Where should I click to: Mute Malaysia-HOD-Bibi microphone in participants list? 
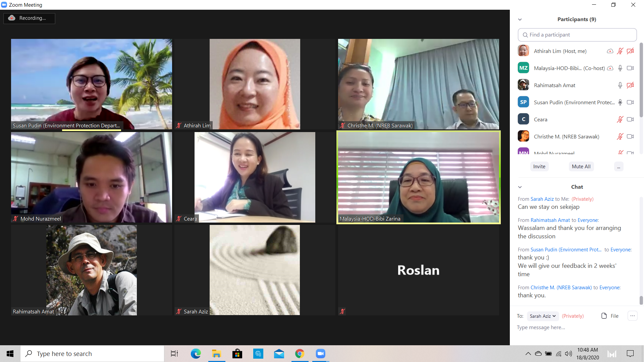pos(620,68)
